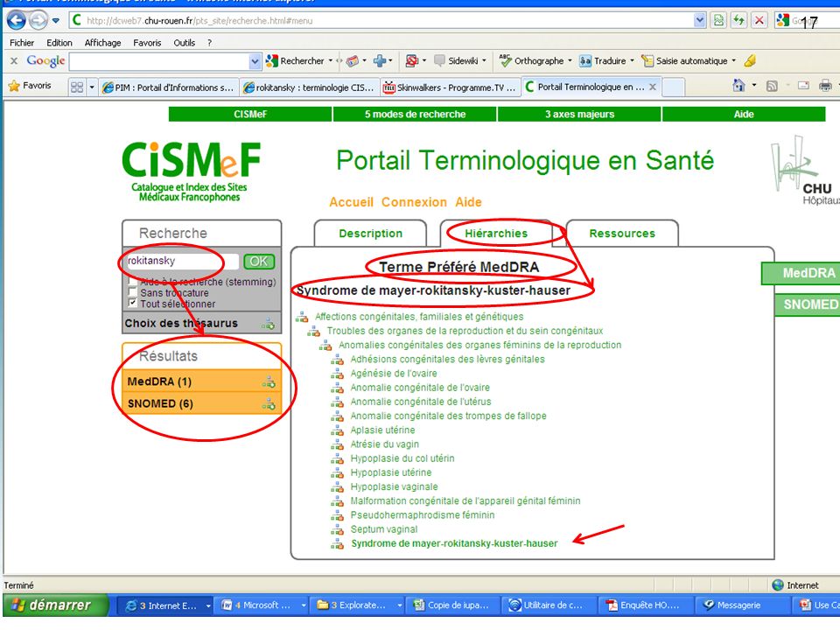Switch to the Ressources tab
The image size is (840, 630).
click(x=622, y=234)
